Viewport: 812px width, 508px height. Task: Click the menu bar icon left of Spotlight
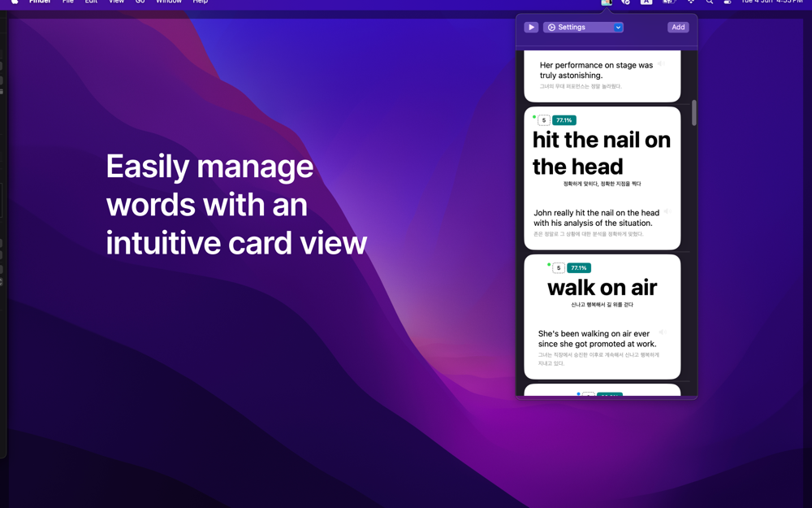[x=691, y=2]
